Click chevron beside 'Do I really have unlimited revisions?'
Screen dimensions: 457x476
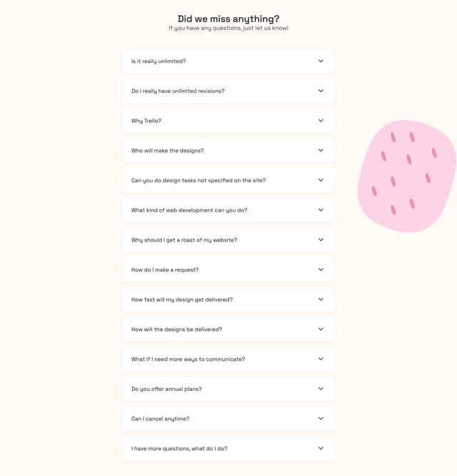321,91
